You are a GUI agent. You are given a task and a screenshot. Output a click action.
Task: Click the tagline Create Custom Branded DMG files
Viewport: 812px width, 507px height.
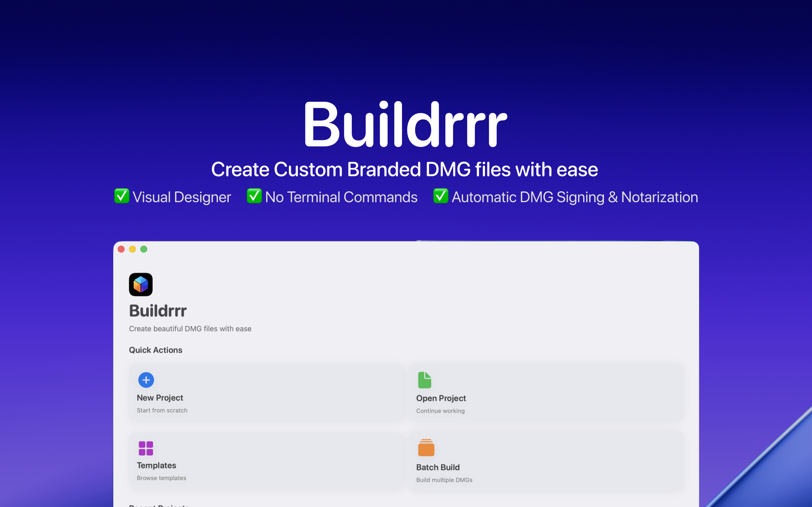tap(404, 169)
